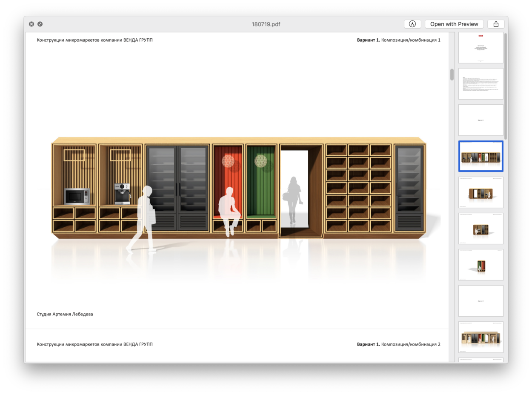Click the thumbnail sidebar scrollbar handle
Image resolution: width=532 pixels, height=395 pixels.
coord(506,85)
